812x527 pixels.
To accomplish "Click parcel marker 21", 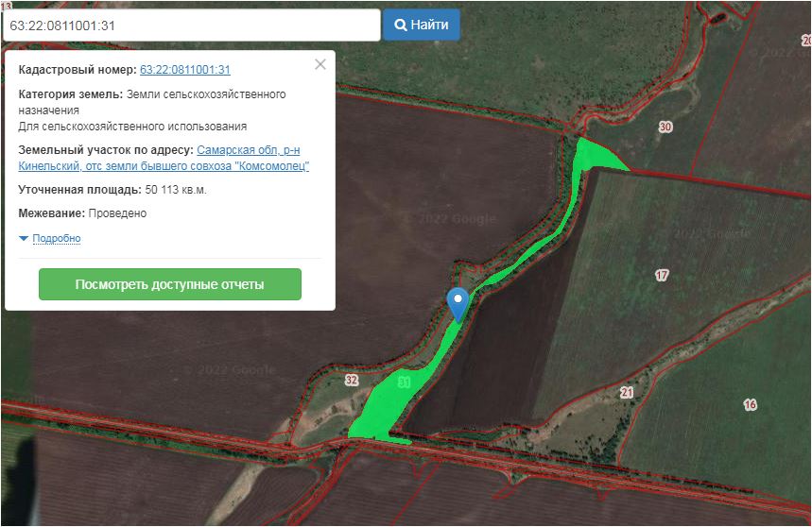I will [x=627, y=392].
